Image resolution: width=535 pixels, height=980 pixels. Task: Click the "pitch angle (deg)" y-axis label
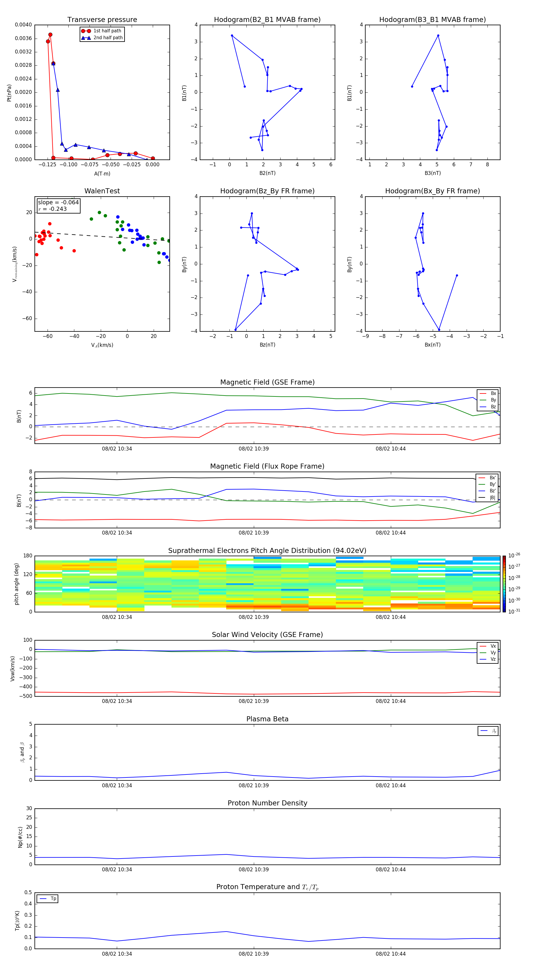point(16,584)
